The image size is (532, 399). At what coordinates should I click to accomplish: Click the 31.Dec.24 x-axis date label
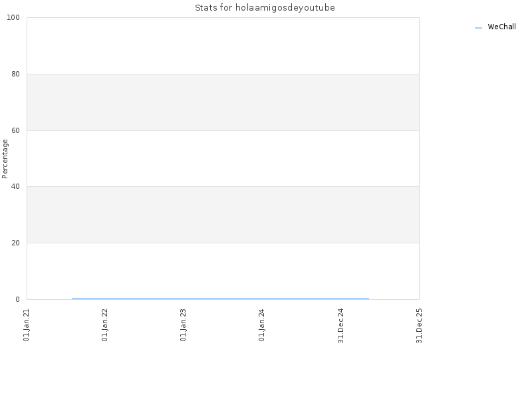click(340, 326)
